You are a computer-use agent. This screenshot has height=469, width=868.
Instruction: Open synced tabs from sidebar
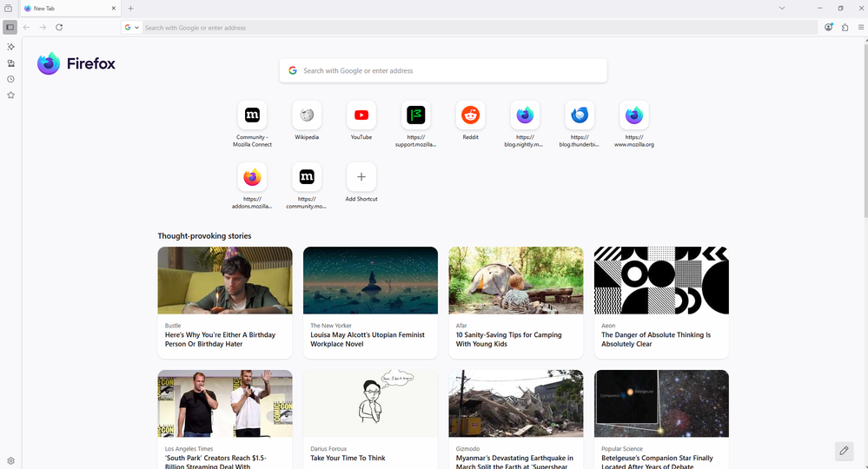click(10, 63)
